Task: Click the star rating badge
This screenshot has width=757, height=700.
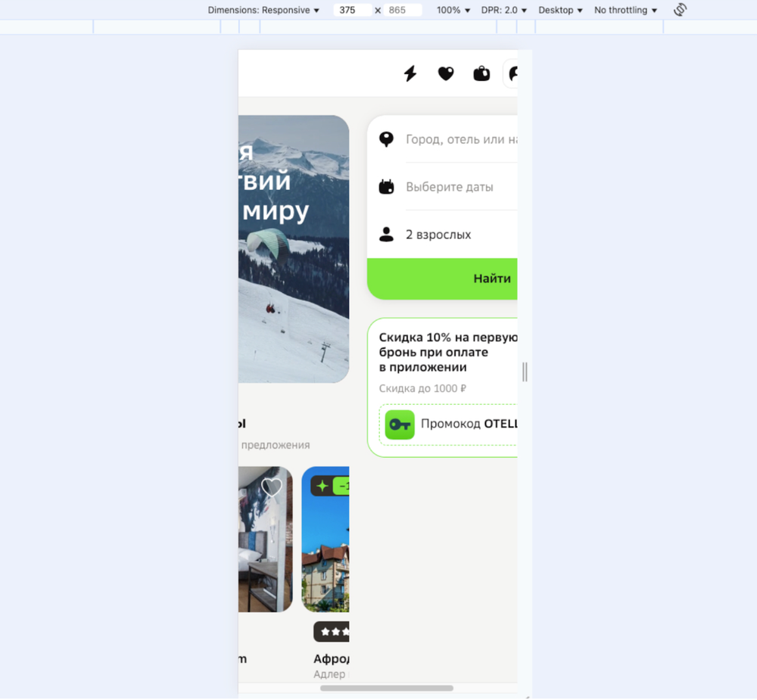Action: [332, 631]
